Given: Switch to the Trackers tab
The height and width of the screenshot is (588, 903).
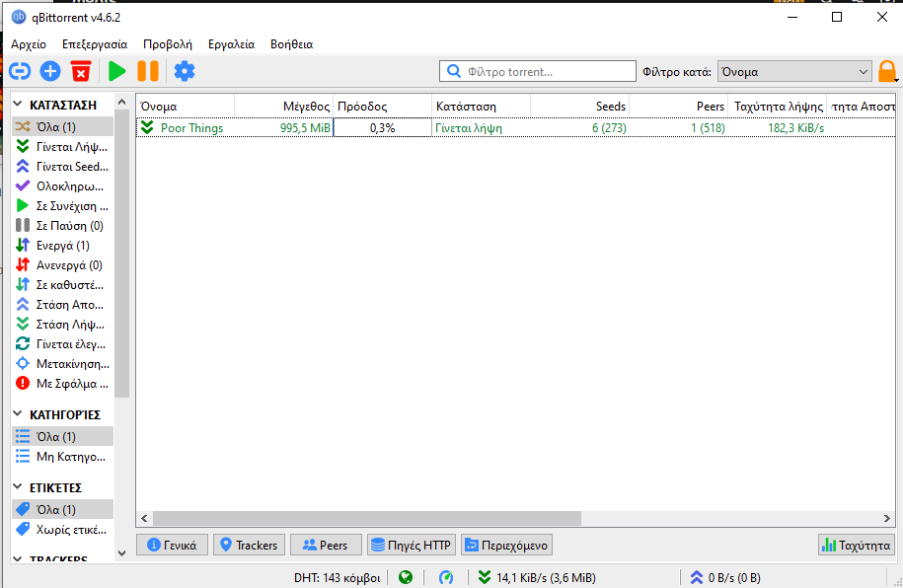Looking at the screenshot, I should pyautogui.click(x=250, y=545).
